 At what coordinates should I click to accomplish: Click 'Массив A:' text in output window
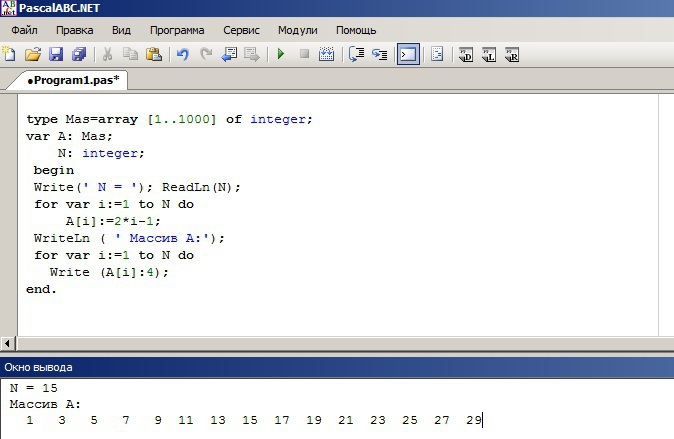click(x=45, y=404)
